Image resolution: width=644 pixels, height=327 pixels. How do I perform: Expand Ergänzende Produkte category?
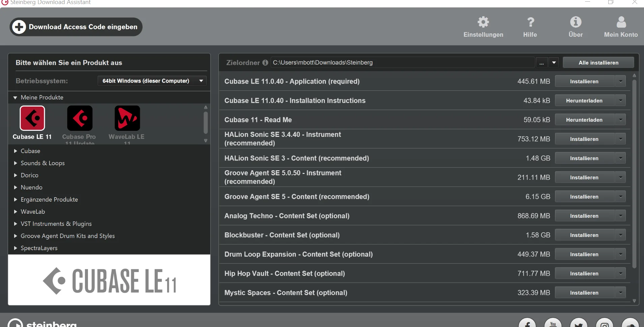pyautogui.click(x=15, y=200)
